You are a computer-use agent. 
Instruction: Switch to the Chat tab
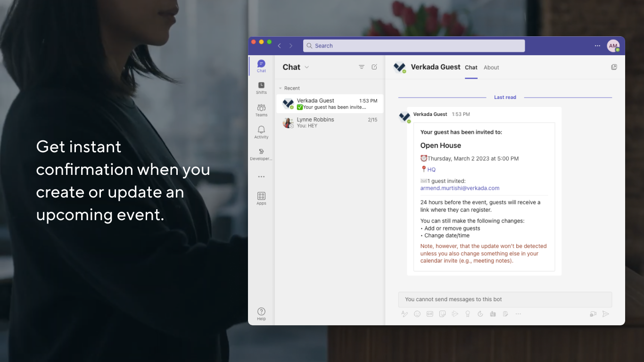(471, 67)
